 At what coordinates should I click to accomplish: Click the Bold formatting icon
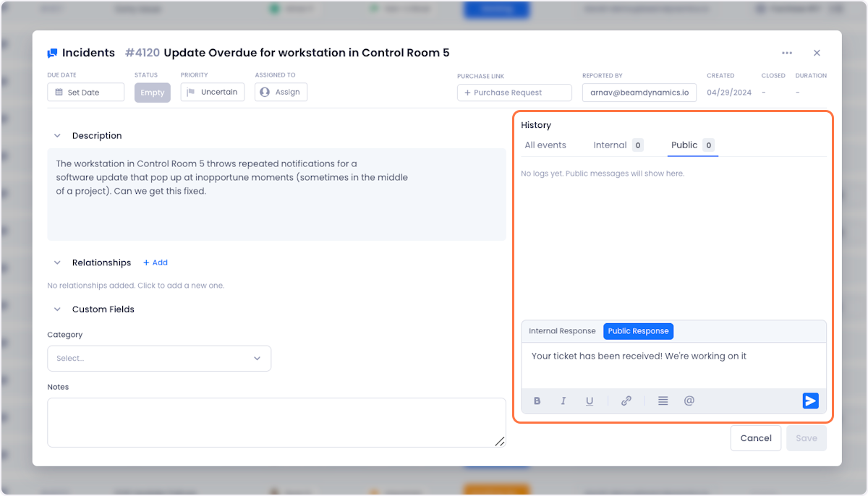pyautogui.click(x=537, y=401)
